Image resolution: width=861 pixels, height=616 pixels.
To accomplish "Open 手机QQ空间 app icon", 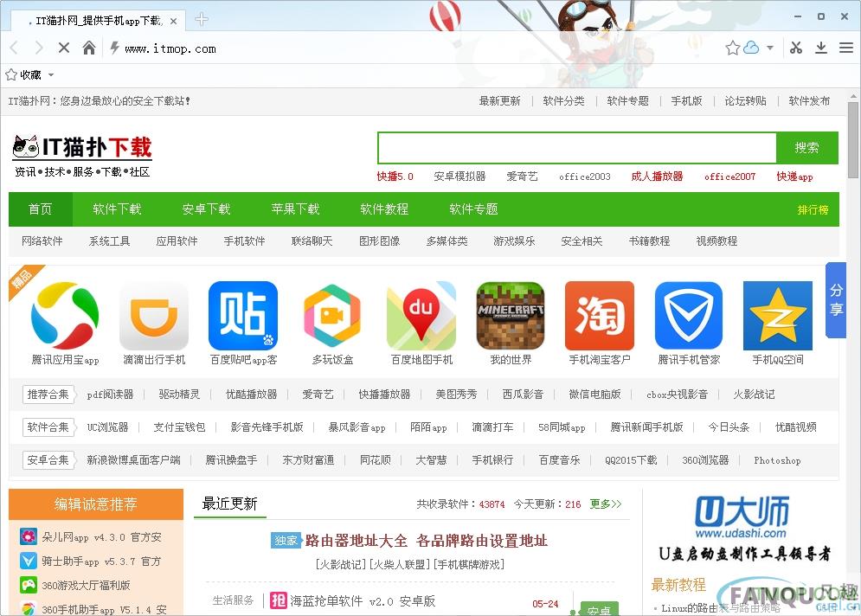I will click(778, 316).
